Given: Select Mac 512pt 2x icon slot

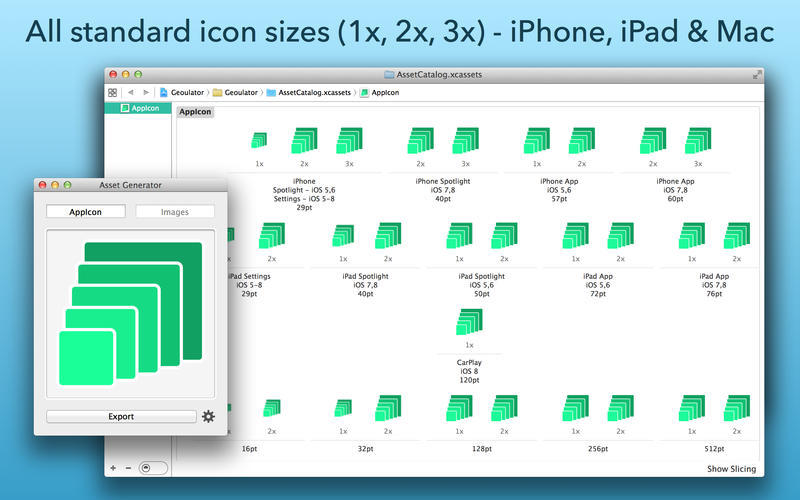Looking at the screenshot, I should click(737, 408).
